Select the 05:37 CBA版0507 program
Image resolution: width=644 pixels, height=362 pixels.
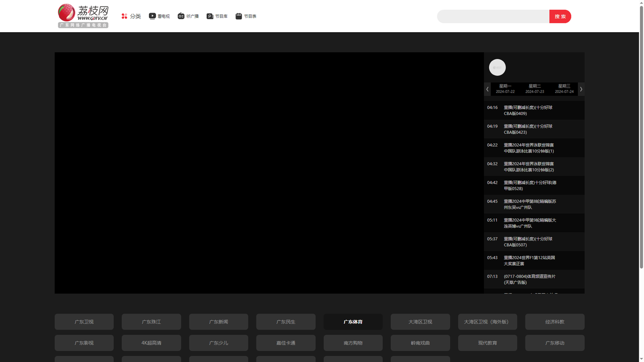coord(534,242)
